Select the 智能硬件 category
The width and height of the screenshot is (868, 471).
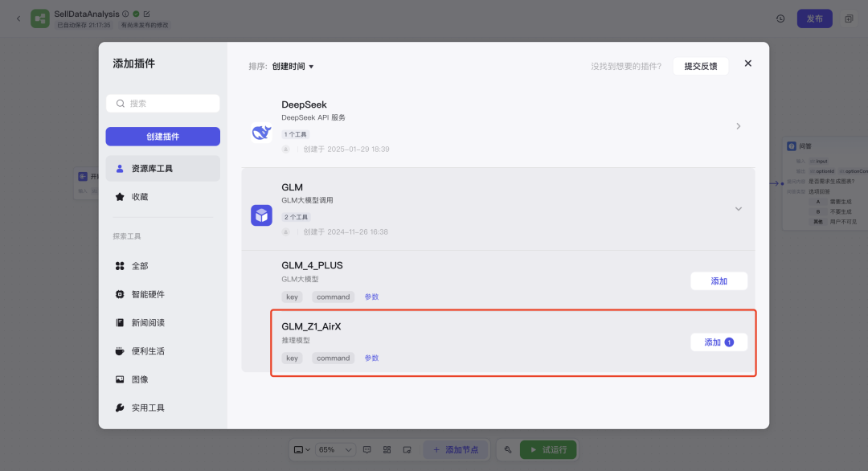click(162, 294)
